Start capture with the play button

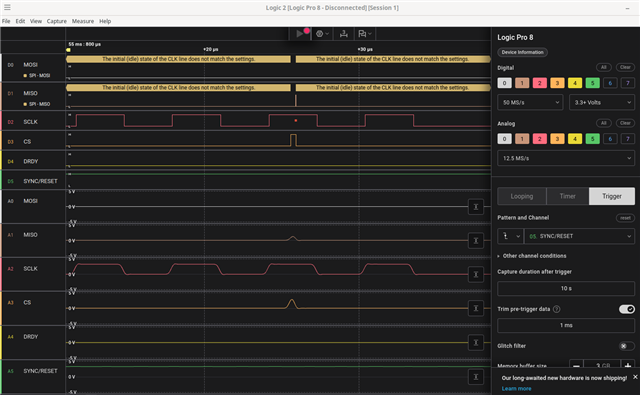(300, 34)
